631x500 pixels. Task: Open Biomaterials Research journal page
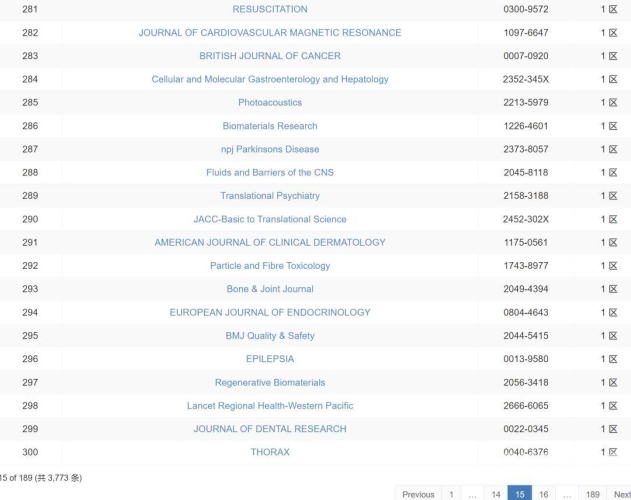tap(270, 126)
